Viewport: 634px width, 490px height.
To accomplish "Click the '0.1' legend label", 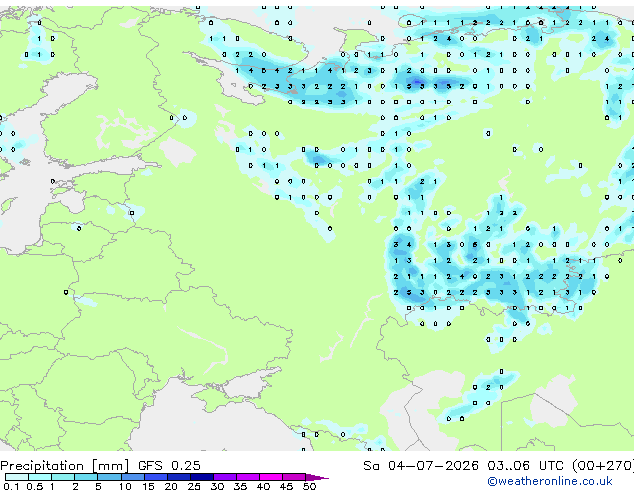I will pyautogui.click(x=11, y=486).
